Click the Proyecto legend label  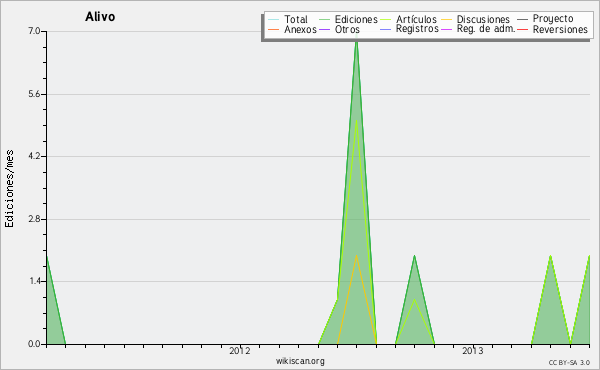pyautogui.click(x=553, y=19)
